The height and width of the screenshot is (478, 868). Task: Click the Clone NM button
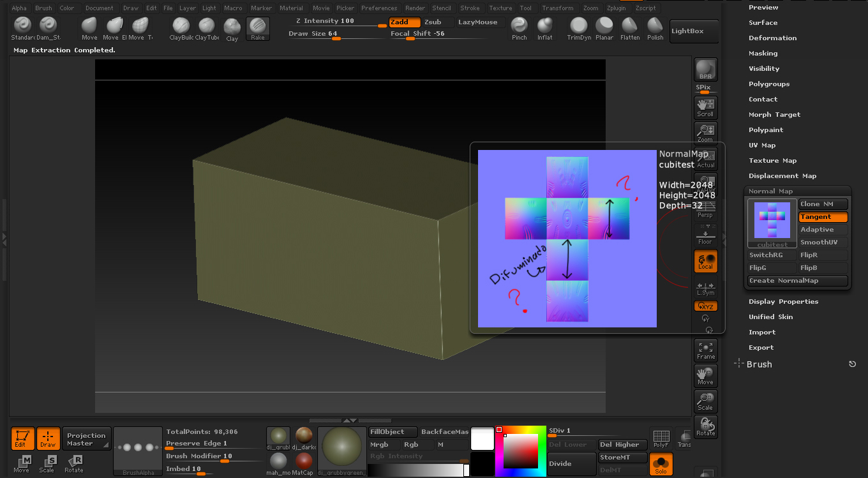coord(823,204)
